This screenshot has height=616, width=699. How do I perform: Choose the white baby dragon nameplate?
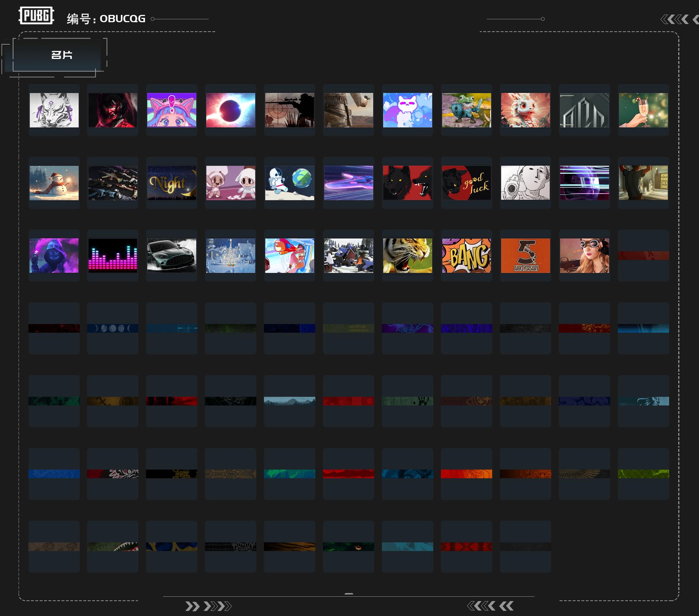click(x=526, y=110)
